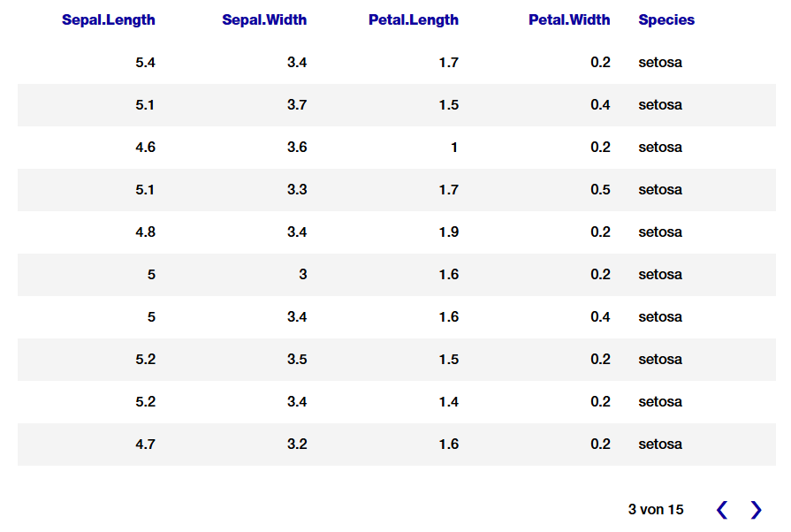
Task: Click the Petal.Length cell showing 1.4
Action: 449,402
